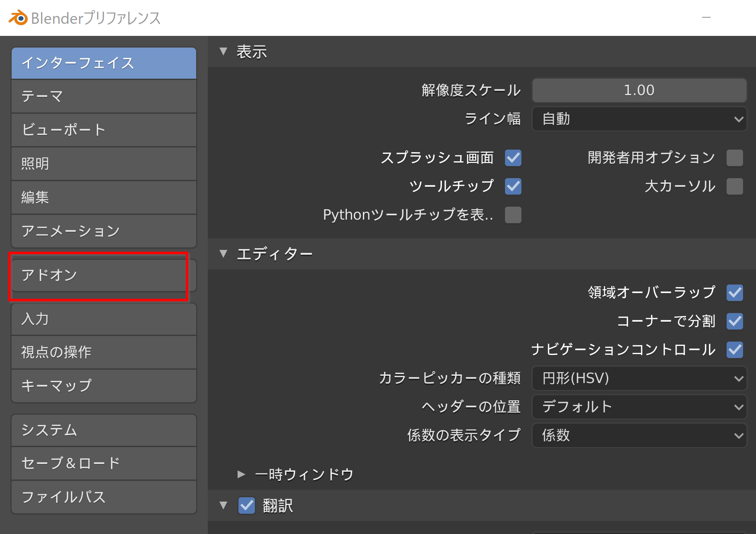Collapse the エディター panel
Viewport: 756px width, 534px height.
click(x=223, y=254)
